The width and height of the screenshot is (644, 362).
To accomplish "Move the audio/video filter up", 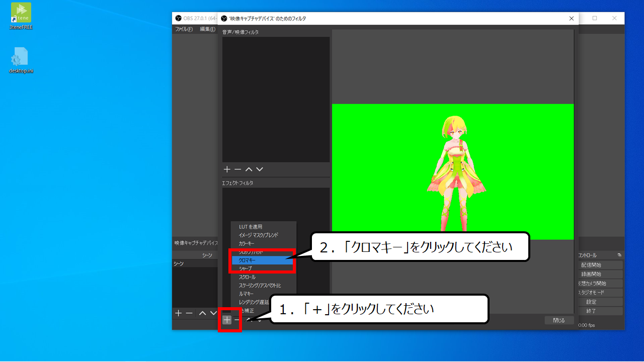I will coord(249,170).
